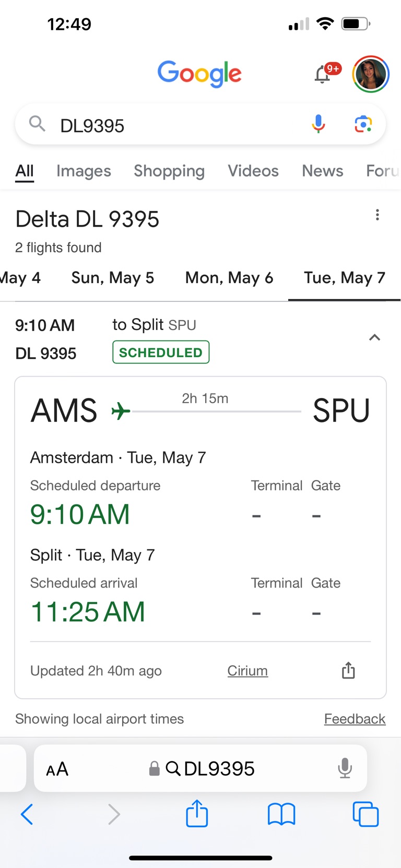Image resolution: width=401 pixels, height=868 pixels.
Task: Open the AA page text settings menu
Action: pos(57,769)
